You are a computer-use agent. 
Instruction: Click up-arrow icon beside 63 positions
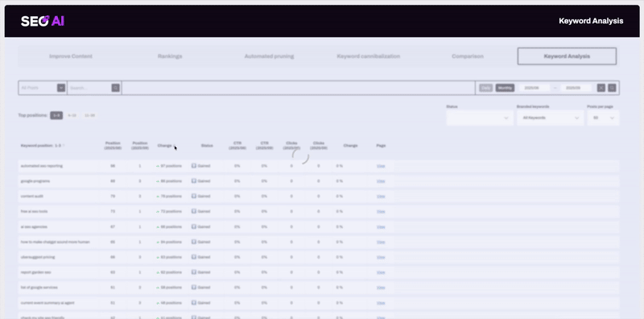click(x=158, y=257)
